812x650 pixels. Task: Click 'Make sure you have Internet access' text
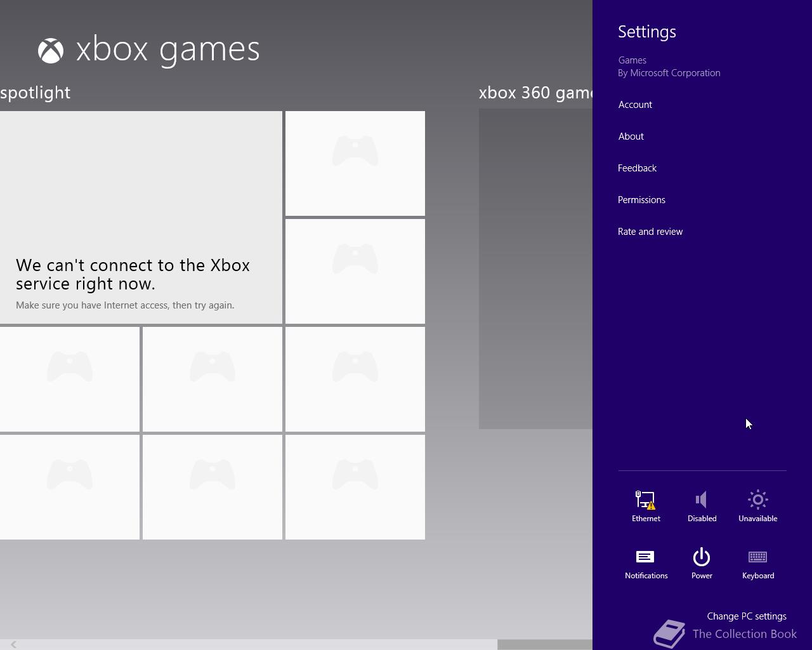point(125,305)
